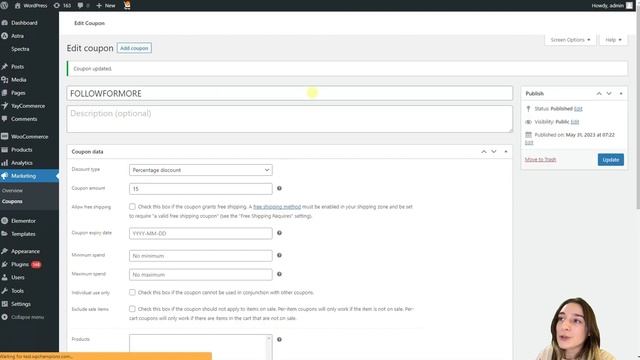
Task: Show the Coupon amount help tooltip icon
Action: click(x=279, y=189)
